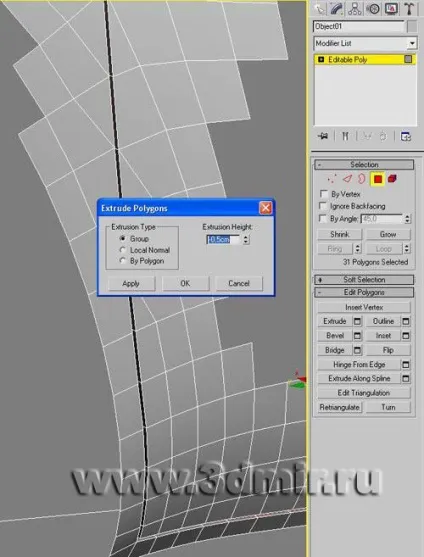The width and height of the screenshot is (424, 557).
Task: Enable the By Angle checkbox
Action: click(323, 218)
